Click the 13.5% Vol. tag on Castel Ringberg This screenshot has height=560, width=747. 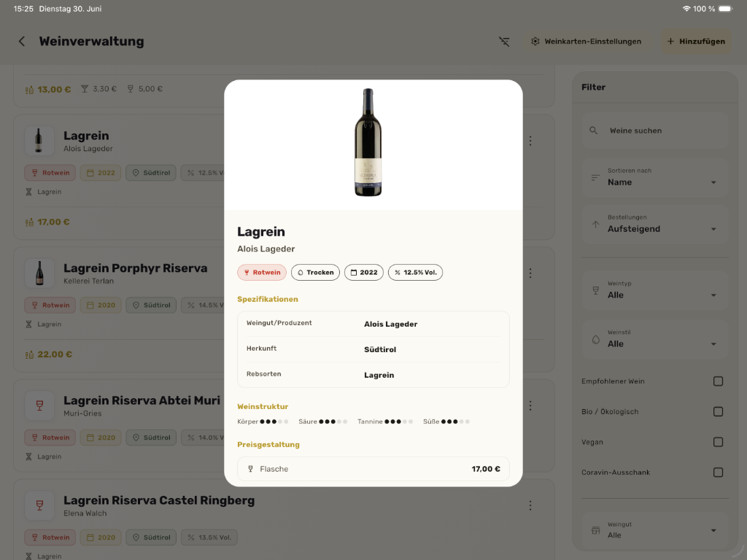(x=209, y=537)
